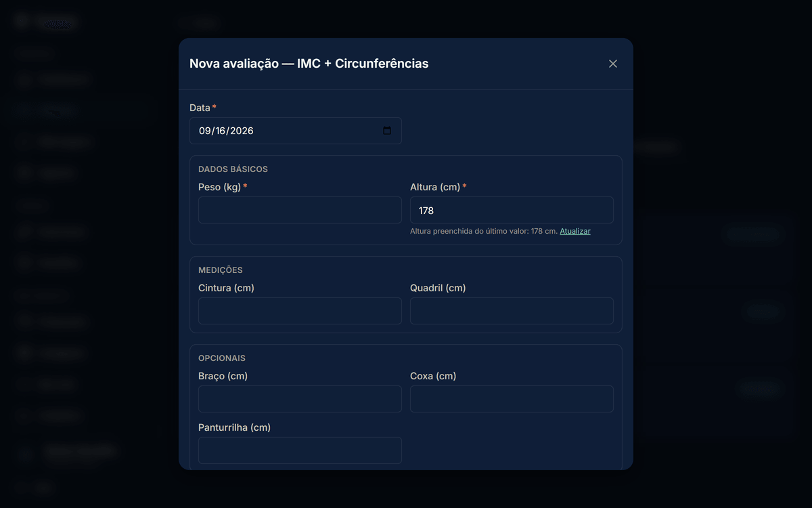Click the "Coxa (cm)" label
The height and width of the screenshot is (508, 812).
(x=433, y=376)
